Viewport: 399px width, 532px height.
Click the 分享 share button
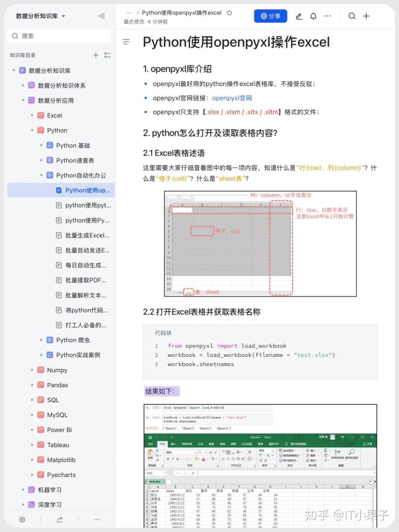tap(270, 16)
